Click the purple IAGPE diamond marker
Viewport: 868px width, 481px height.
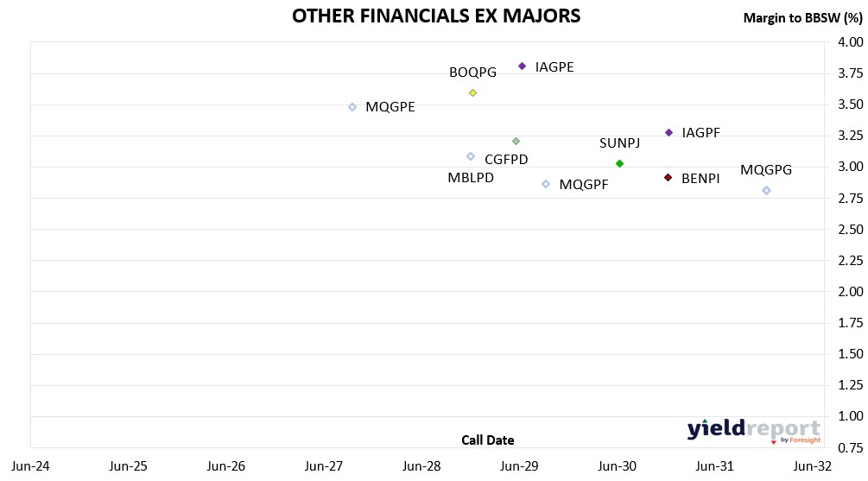point(522,66)
